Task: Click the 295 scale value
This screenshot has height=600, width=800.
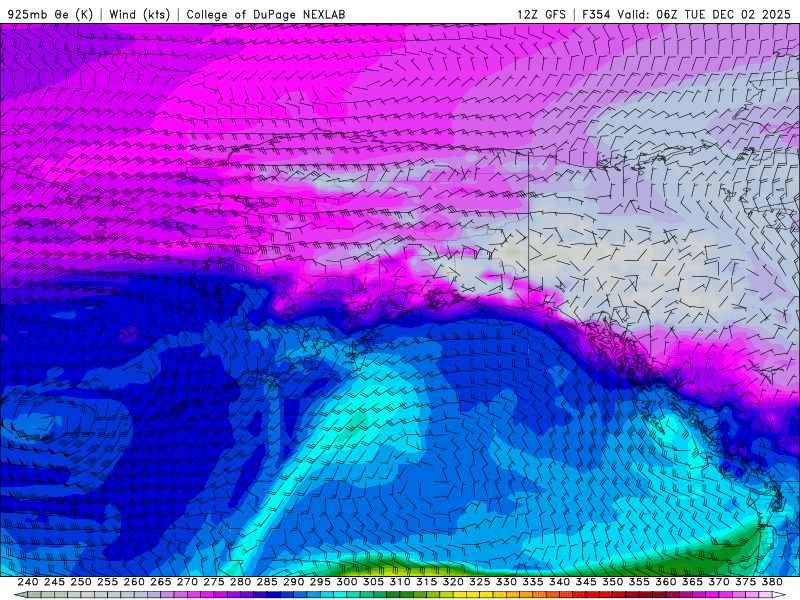Action: [x=320, y=582]
